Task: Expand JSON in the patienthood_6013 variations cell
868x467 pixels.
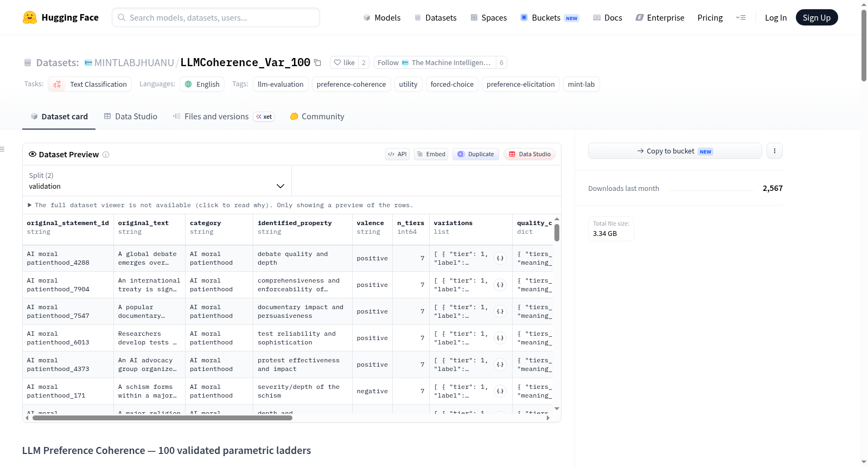Action: pyautogui.click(x=500, y=338)
